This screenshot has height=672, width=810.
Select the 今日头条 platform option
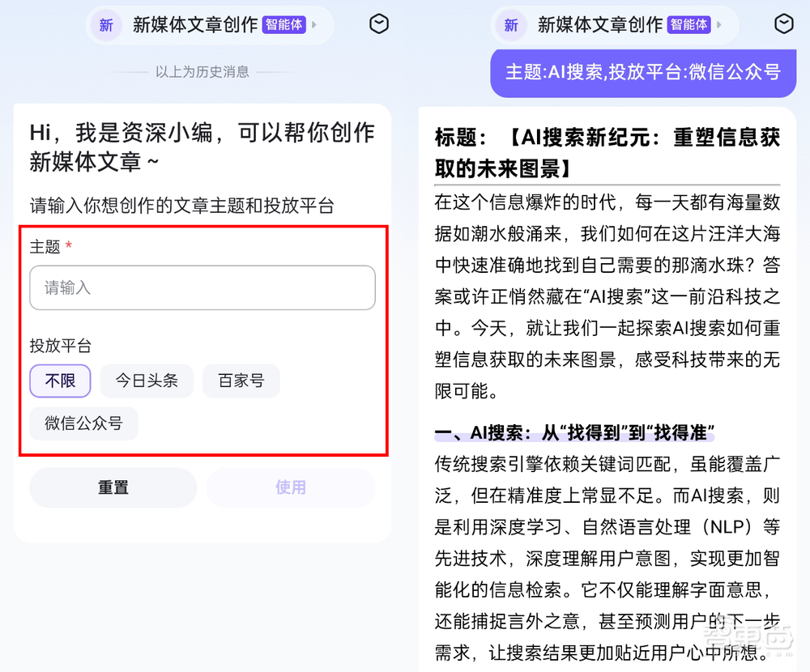tap(147, 381)
